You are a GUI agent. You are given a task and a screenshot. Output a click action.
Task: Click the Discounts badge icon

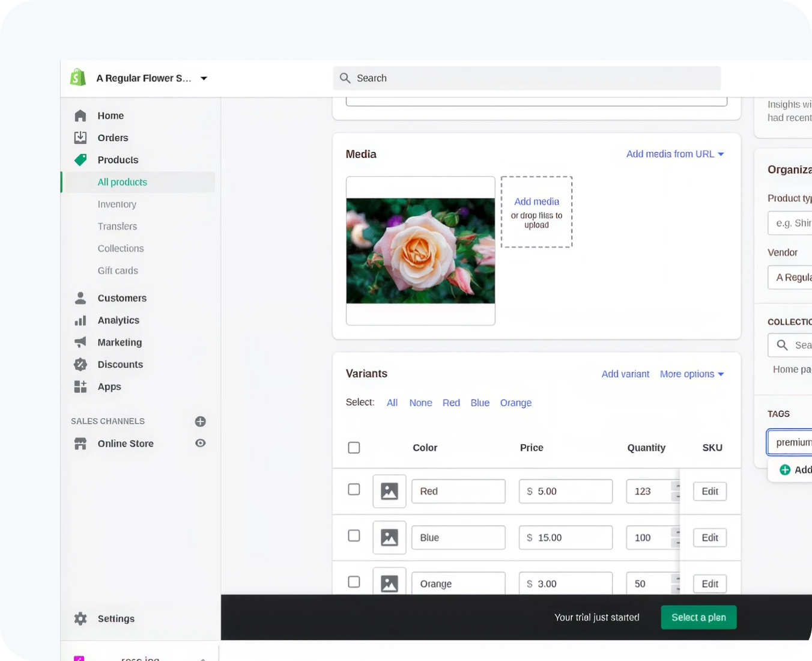click(80, 365)
